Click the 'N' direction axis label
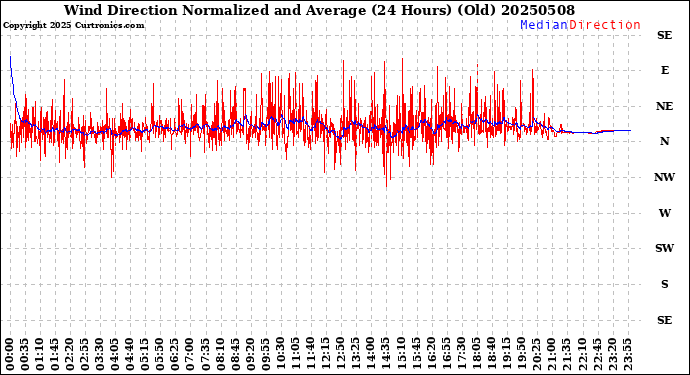Image resolution: width=690 pixels, height=375 pixels. pos(664,141)
